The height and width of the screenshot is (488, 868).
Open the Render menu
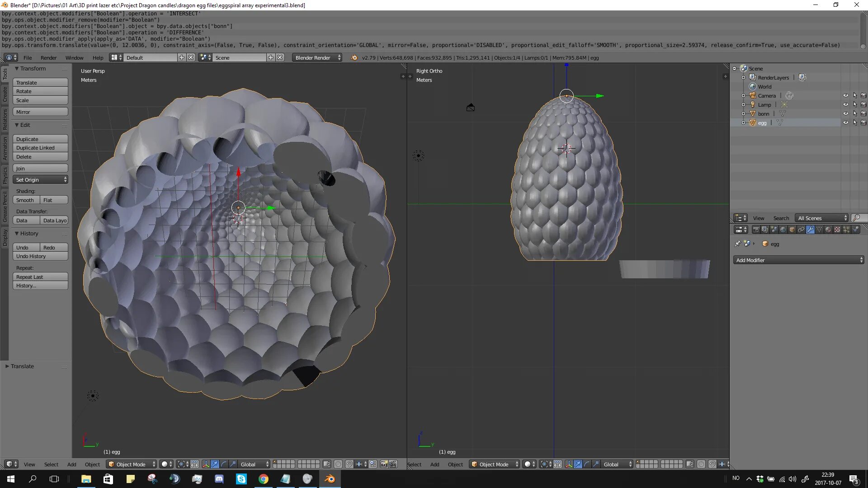click(48, 57)
